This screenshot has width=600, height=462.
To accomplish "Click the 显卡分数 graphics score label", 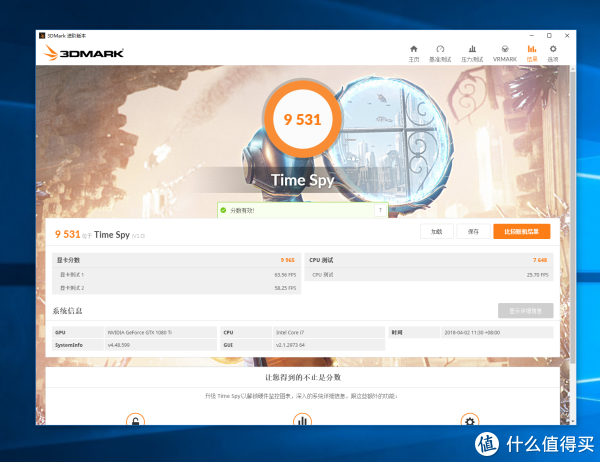I will (68, 260).
